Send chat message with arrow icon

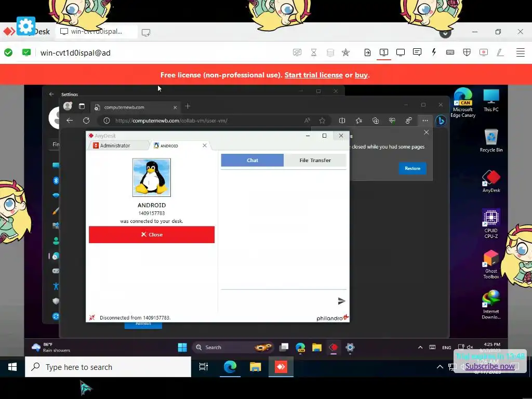tap(341, 301)
